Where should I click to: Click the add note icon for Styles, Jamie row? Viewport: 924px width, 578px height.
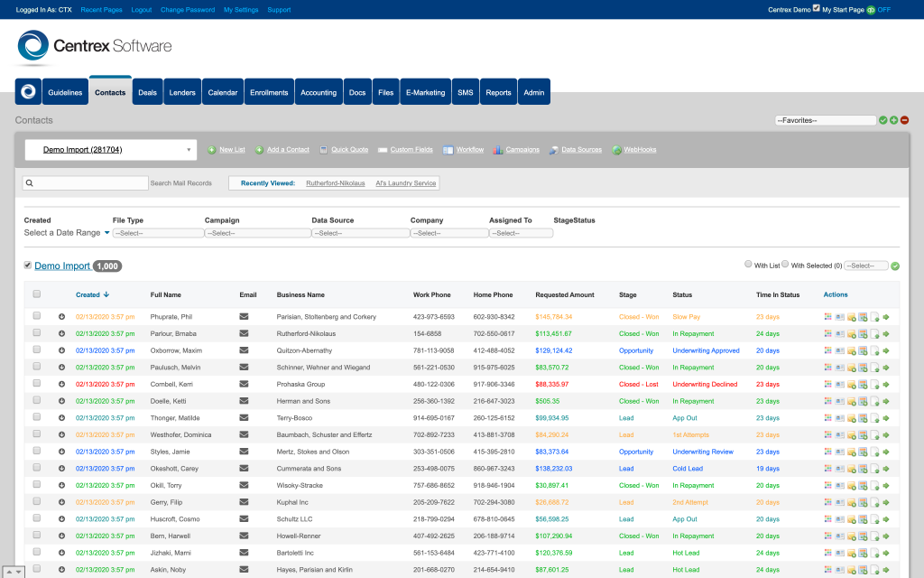[x=852, y=452]
